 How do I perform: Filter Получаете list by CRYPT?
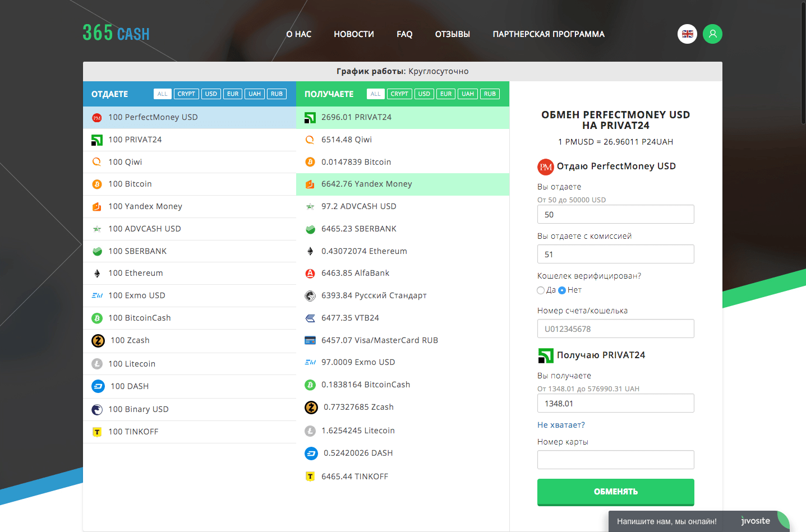[399, 94]
